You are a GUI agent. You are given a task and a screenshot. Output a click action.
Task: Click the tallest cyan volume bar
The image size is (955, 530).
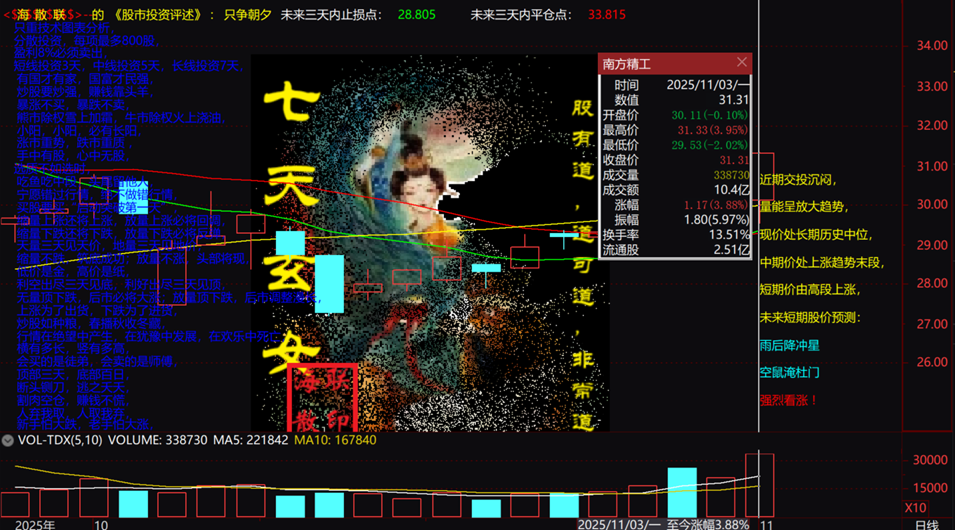pyautogui.click(x=682, y=493)
